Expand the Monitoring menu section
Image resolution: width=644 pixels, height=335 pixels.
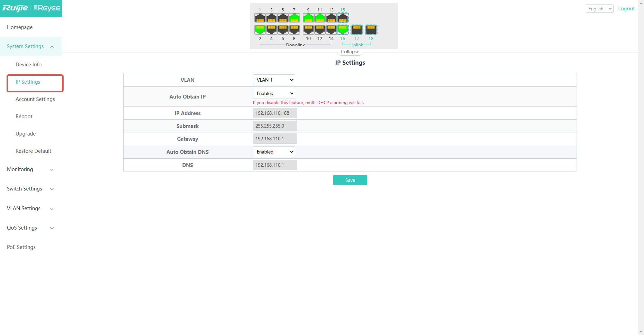click(30, 169)
